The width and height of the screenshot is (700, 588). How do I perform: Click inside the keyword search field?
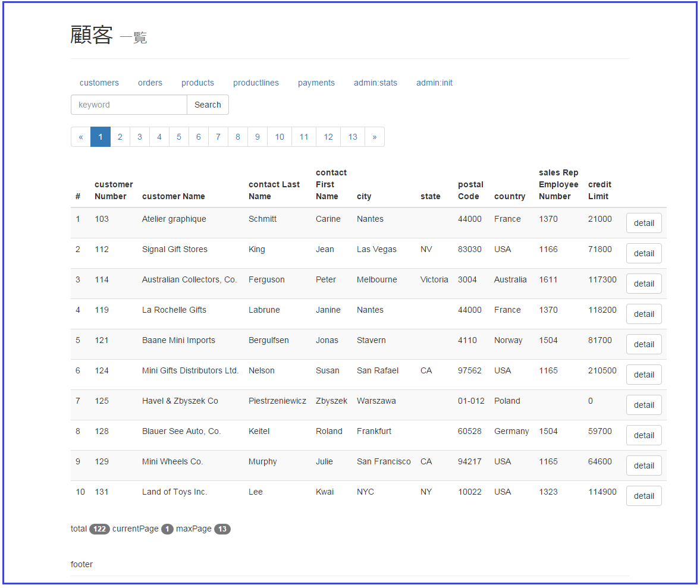[x=128, y=104]
